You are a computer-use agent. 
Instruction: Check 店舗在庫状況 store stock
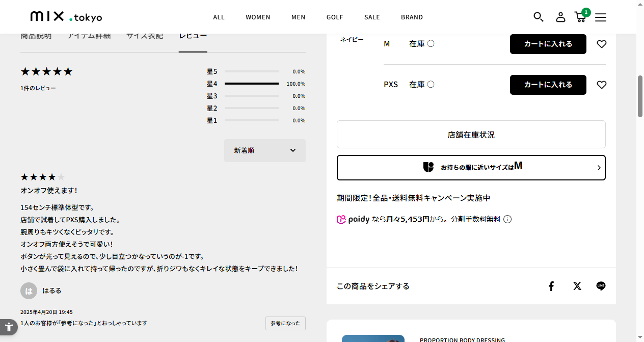coord(471,135)
